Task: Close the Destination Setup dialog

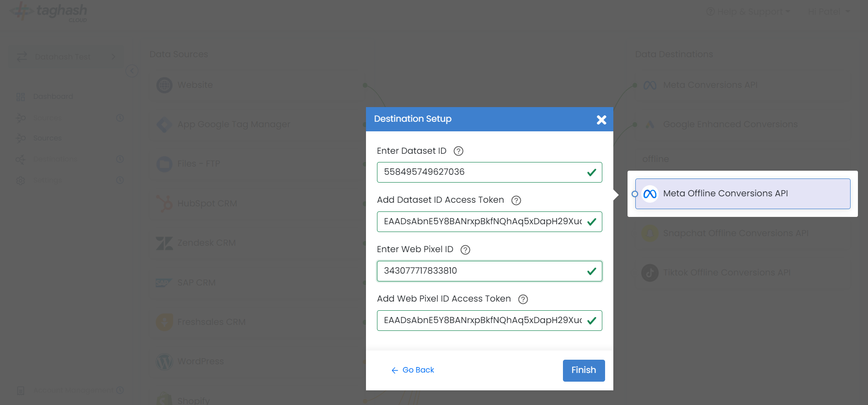Action: coord(601,119)
